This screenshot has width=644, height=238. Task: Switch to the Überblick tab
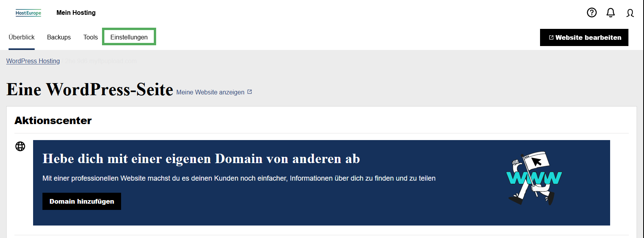pos(22,37)
